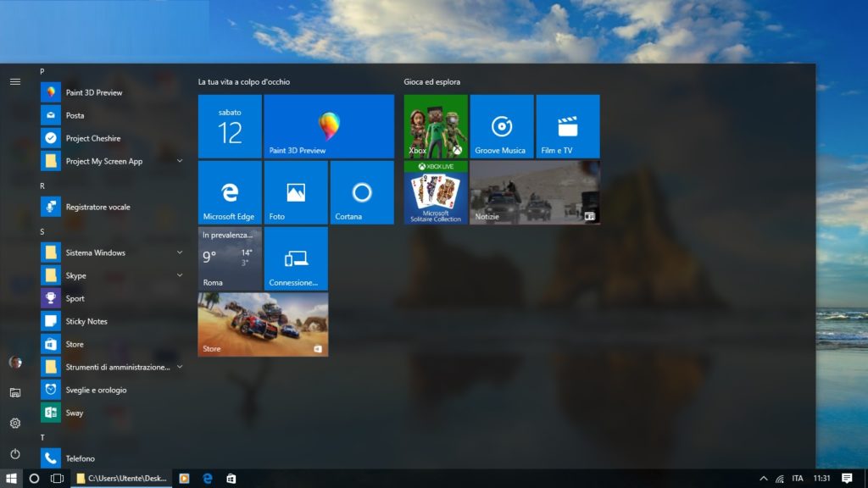Click the letter P group header

(42, 71)
